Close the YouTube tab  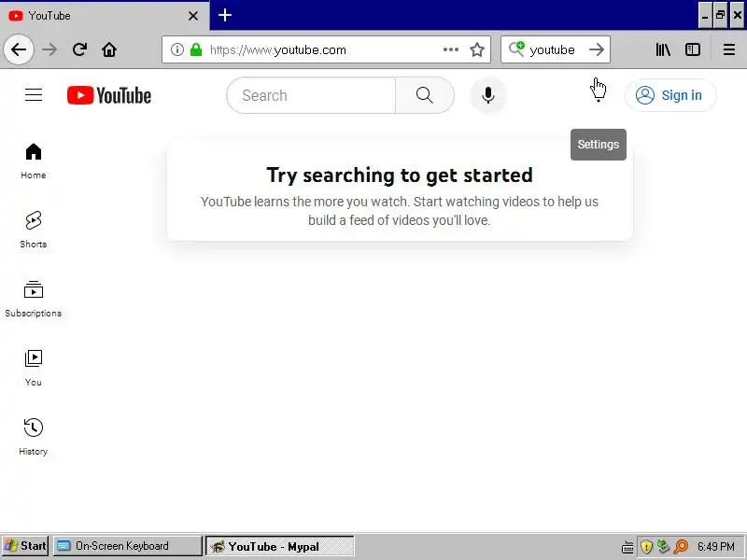pyautogui.click(x=193, y=16)
